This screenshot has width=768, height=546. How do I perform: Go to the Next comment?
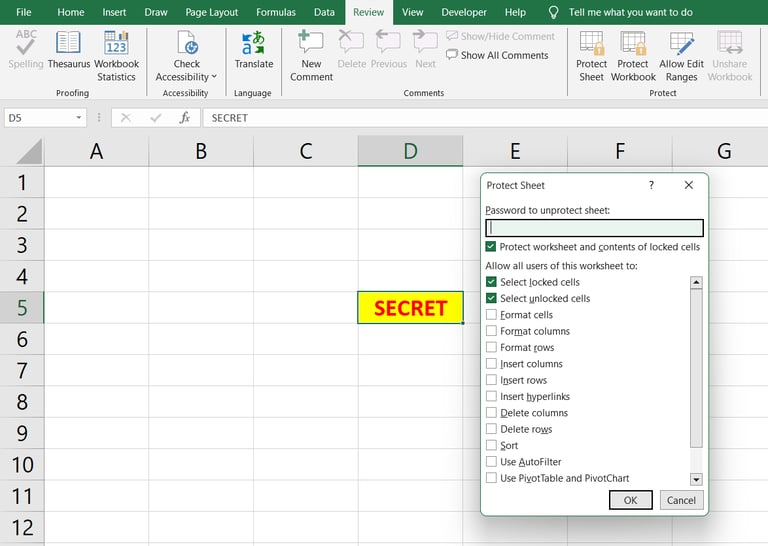[x=425, y=49]
